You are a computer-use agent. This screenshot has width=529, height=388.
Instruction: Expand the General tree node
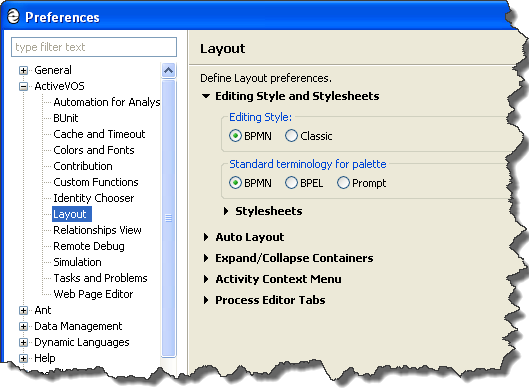(23, 70)
